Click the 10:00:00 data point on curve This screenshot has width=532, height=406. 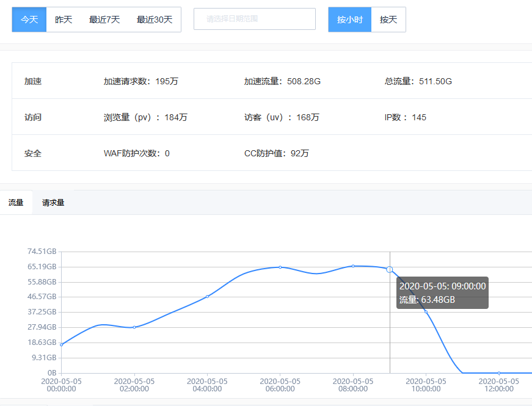coord(426,312)
